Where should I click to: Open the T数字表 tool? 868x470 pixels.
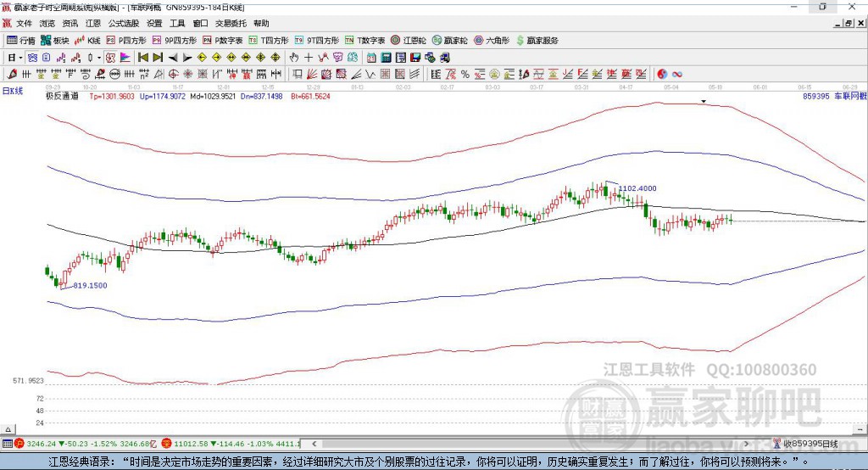tap(364, 41)
